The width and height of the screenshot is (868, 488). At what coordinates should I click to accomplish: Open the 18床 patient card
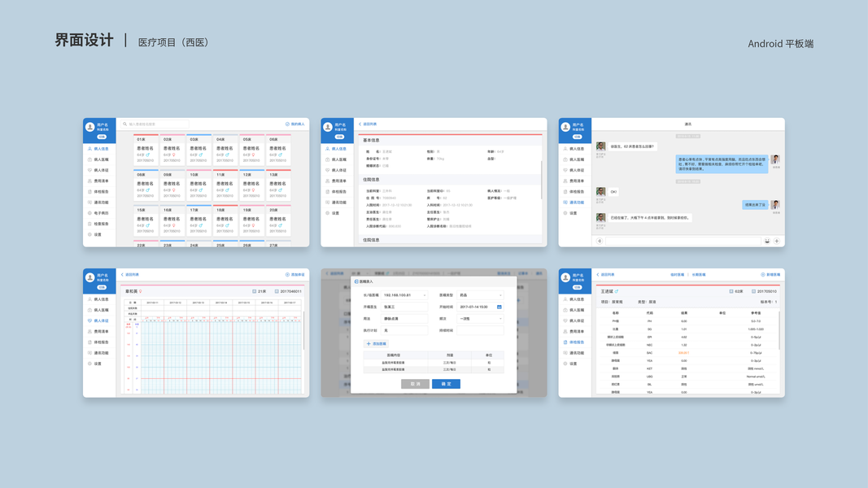point(225,220)
